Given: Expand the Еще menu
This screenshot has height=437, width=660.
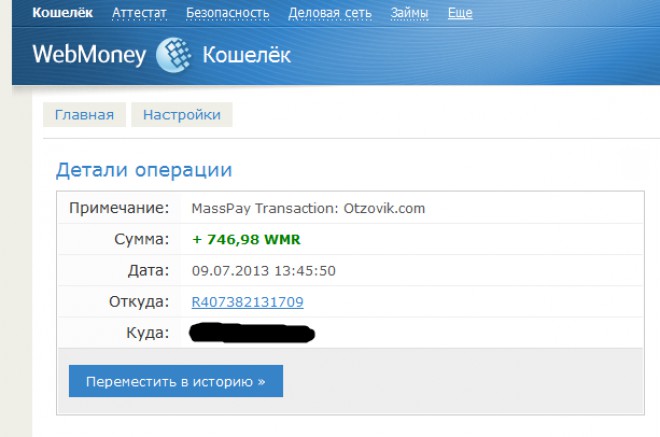Looking at the screenshot, I should (x=460, y=13).
